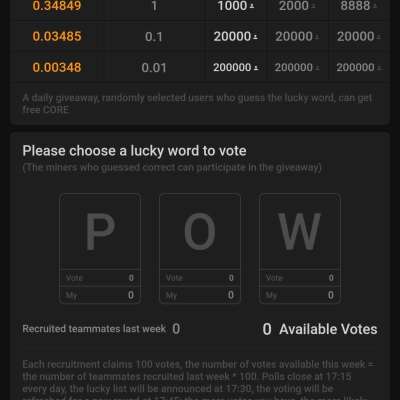Click the My votes row under letter O

click(x=200, y=295)
